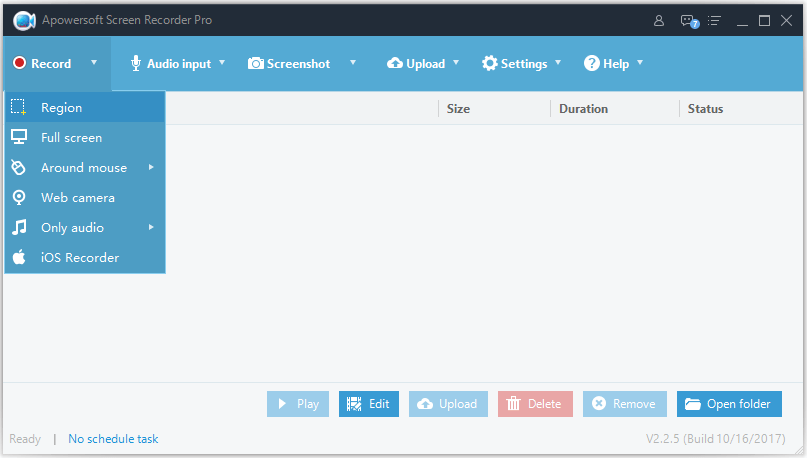The image size is (807, 458).
Task: Sort by the Size column header
Action: tap(458, 109)
